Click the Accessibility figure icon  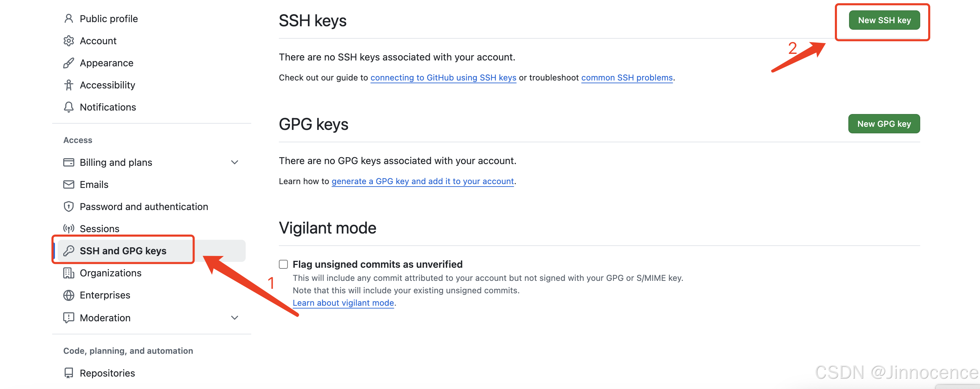click(x=68, y=85)
